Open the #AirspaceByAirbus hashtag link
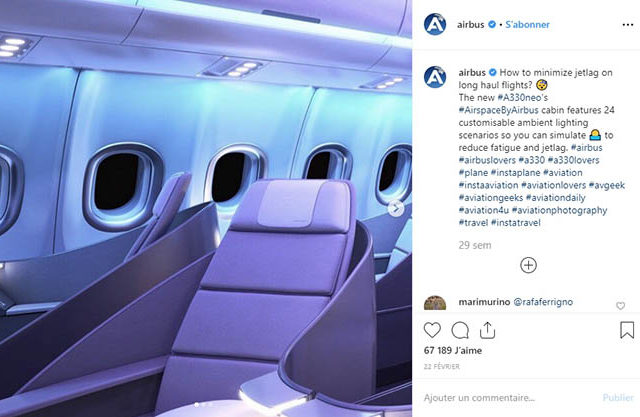 [x=498, y=110]
